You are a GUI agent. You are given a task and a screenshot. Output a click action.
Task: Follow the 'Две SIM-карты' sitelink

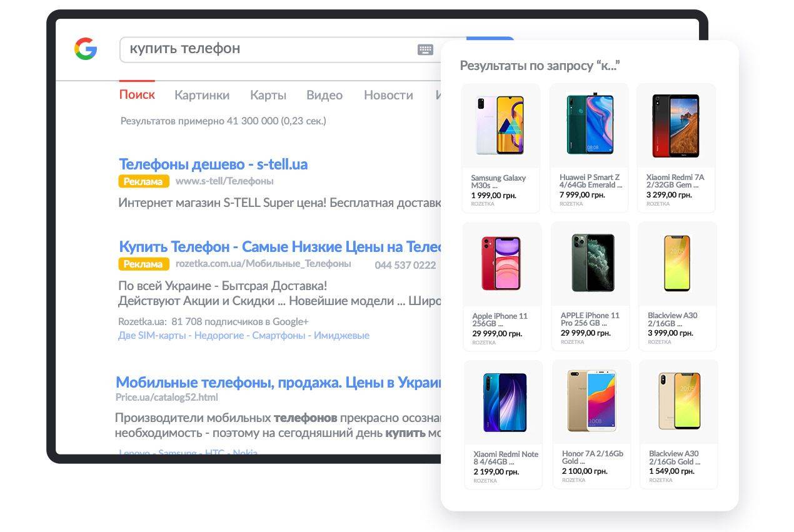click(153, 336)
